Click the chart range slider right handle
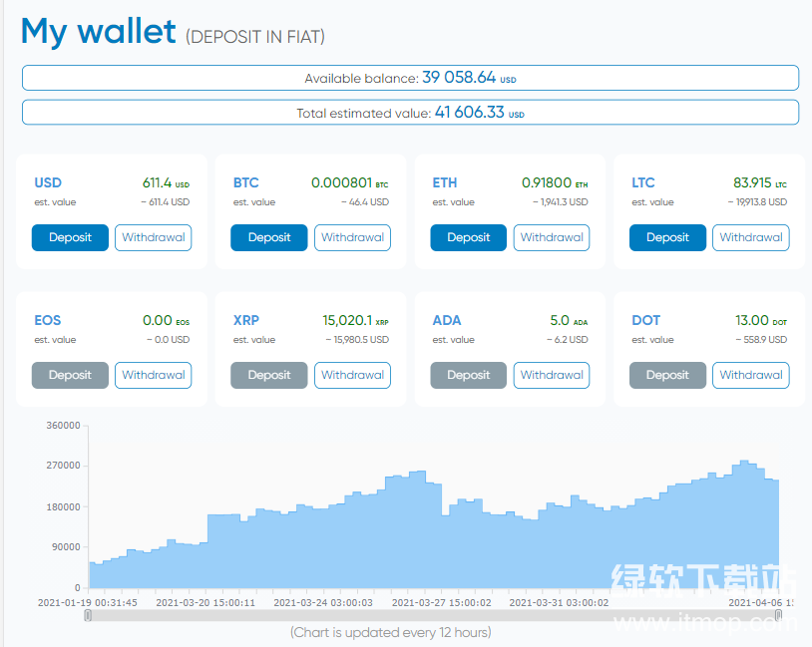 778,616
